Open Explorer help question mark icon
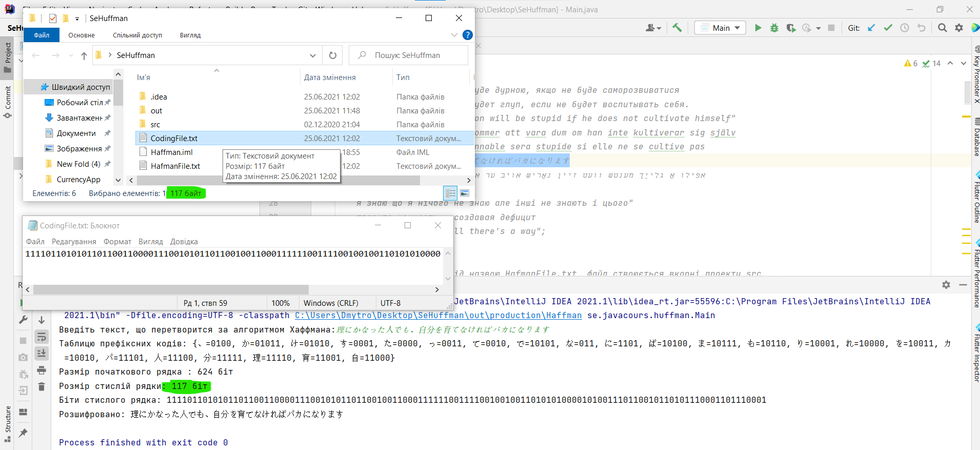The height and width of the screenshot is (450, 980). click(x=467, y=35)
